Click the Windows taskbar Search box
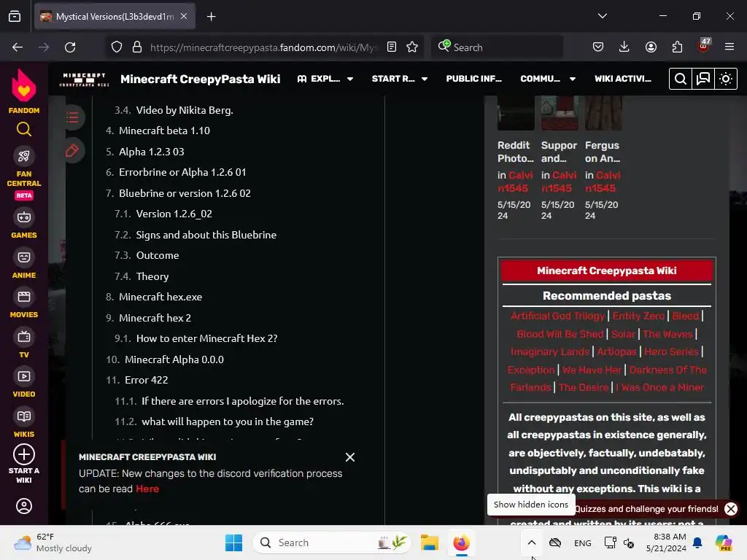747x560 pixels. tap(332, 542)
